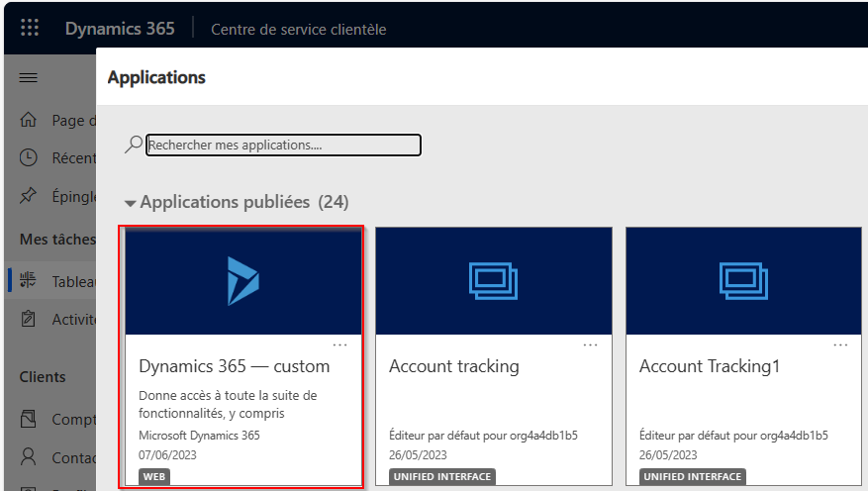The width and height of the screenshot is (868, 491).
Task: Open more options for Account Tracking1
Action: point(840,344)
